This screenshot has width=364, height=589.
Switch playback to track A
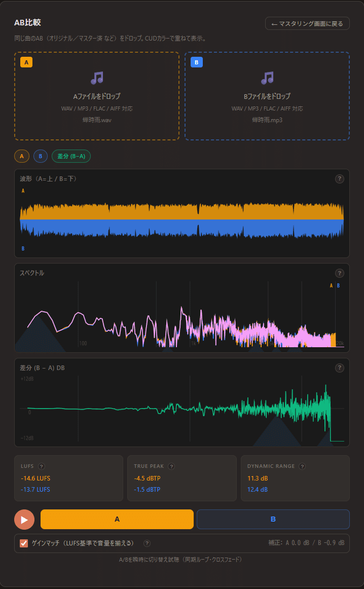(x=117, y=519)
